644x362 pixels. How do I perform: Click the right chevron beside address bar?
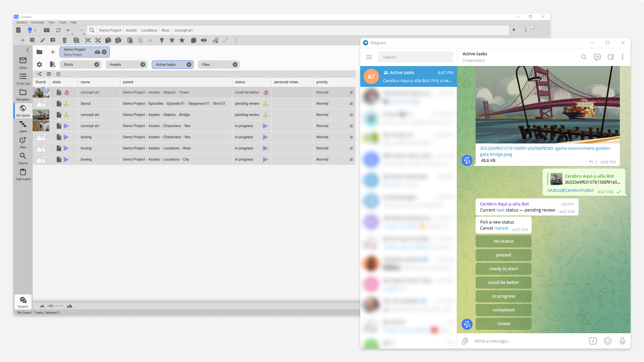pos(525,30)
